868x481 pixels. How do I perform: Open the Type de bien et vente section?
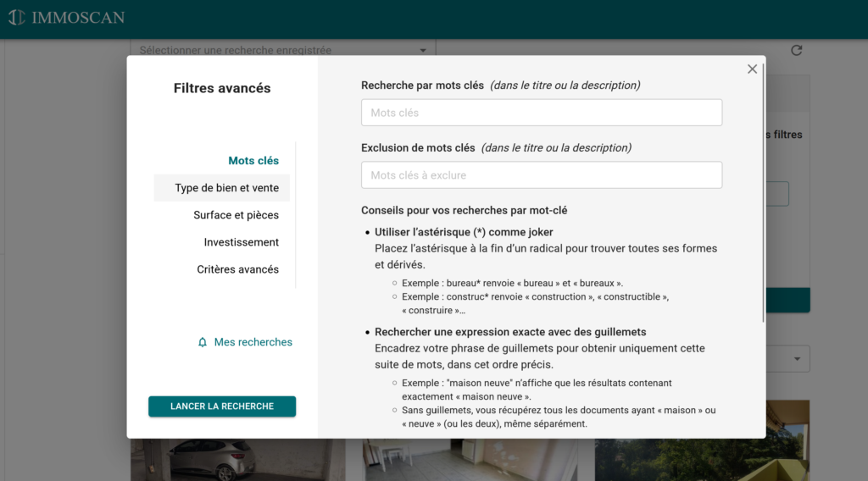pyautogui.click(x=222, y=188)
